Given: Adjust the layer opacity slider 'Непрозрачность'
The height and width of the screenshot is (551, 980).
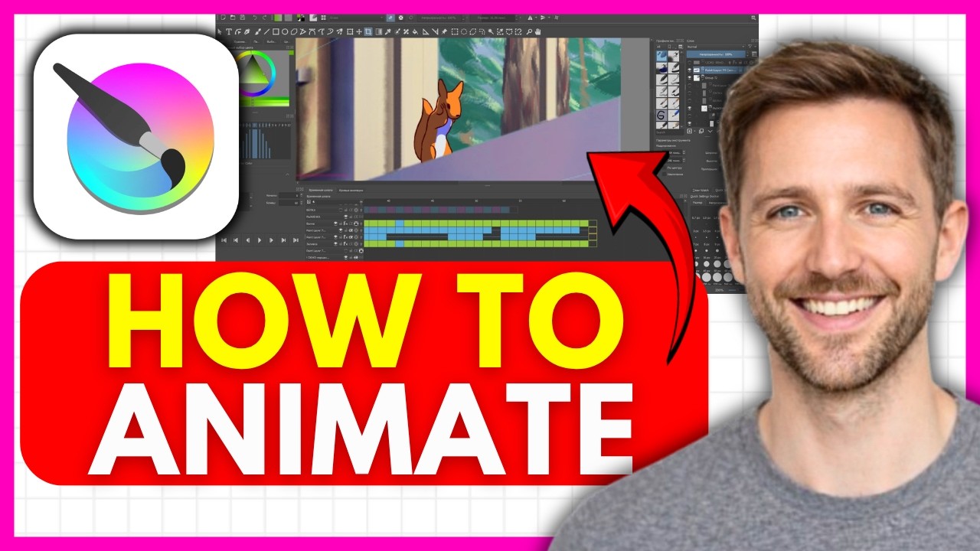Looking at the screenshot, I should (716, 54).
